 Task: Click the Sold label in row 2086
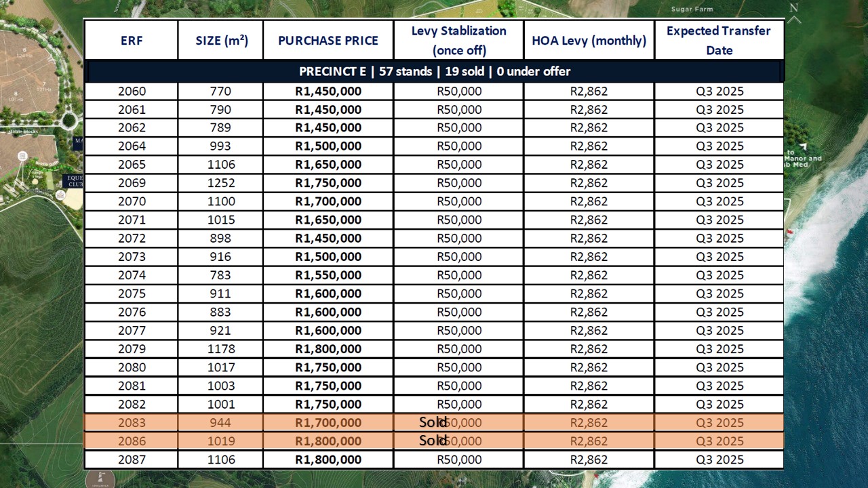coord(433,441)
